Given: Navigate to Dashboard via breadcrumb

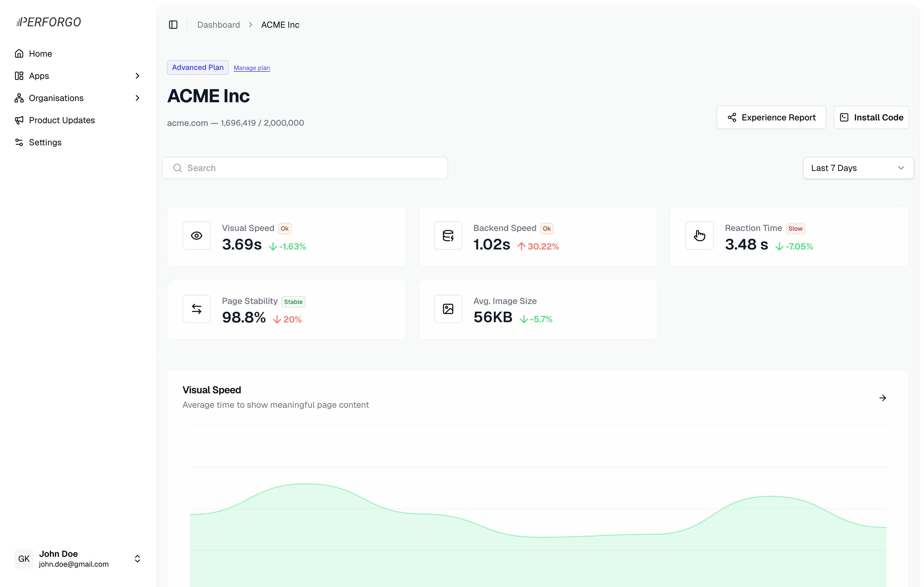Looking at the screenshot, I should tap(218, 25).
